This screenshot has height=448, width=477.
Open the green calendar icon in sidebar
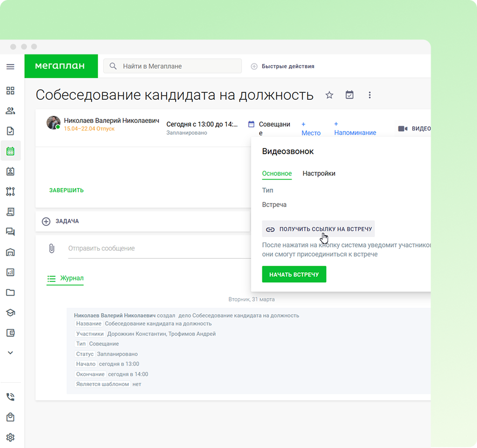point(10,151)
